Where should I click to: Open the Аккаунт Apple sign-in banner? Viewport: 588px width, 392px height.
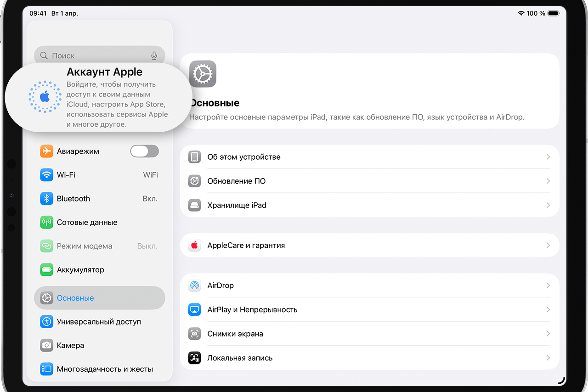tap(99, 97)
